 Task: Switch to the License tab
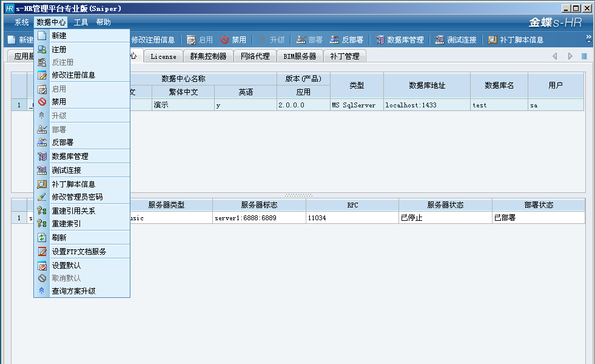pyautogui.click(x=164, y=56)
